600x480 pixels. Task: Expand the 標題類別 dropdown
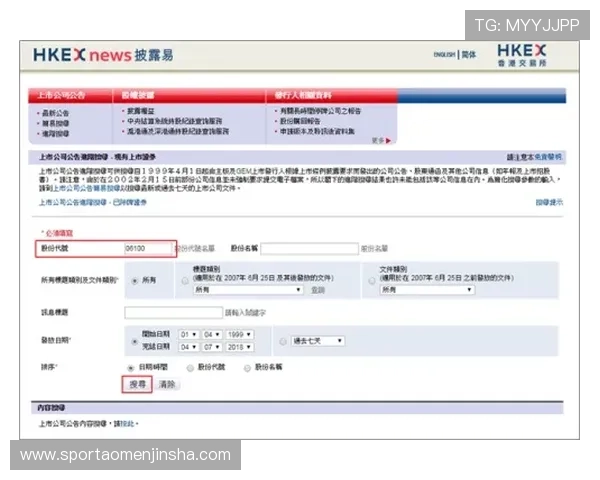pos(248,290)
